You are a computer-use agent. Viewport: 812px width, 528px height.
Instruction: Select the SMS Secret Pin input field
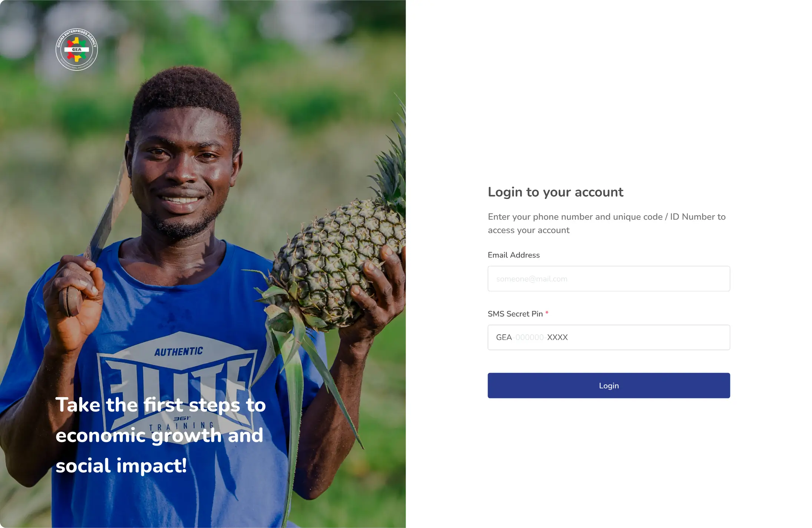click(x=609, y=337)
